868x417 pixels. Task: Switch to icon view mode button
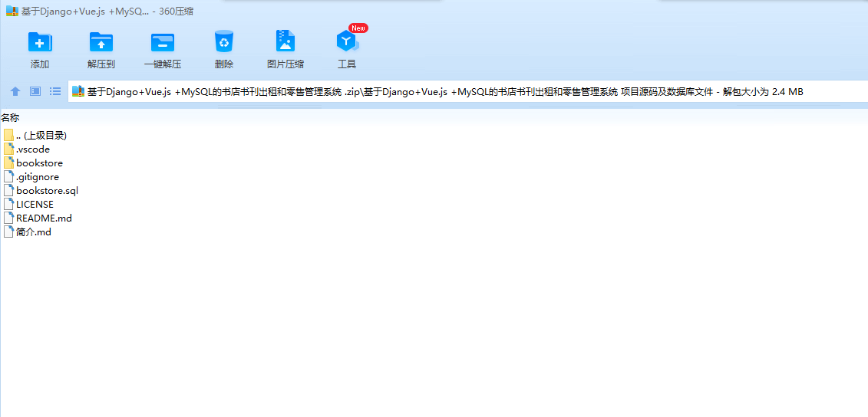coord(35,91)
